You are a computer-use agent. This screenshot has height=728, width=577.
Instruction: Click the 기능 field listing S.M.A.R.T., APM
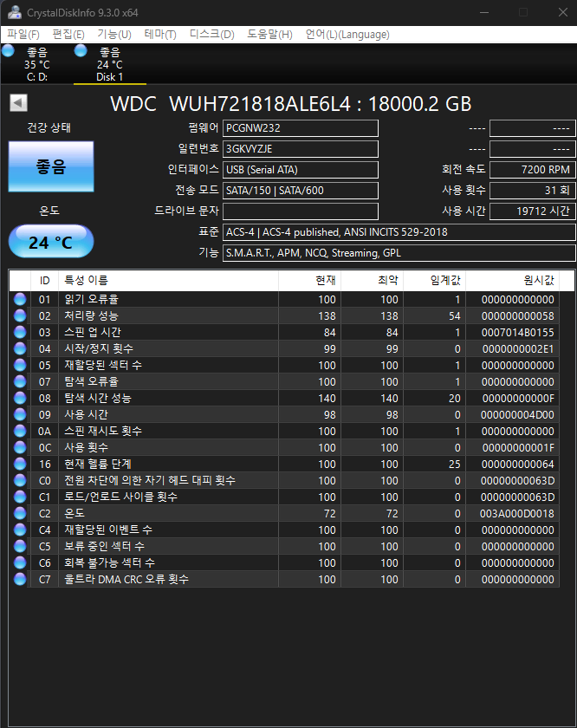coord(399,253)
